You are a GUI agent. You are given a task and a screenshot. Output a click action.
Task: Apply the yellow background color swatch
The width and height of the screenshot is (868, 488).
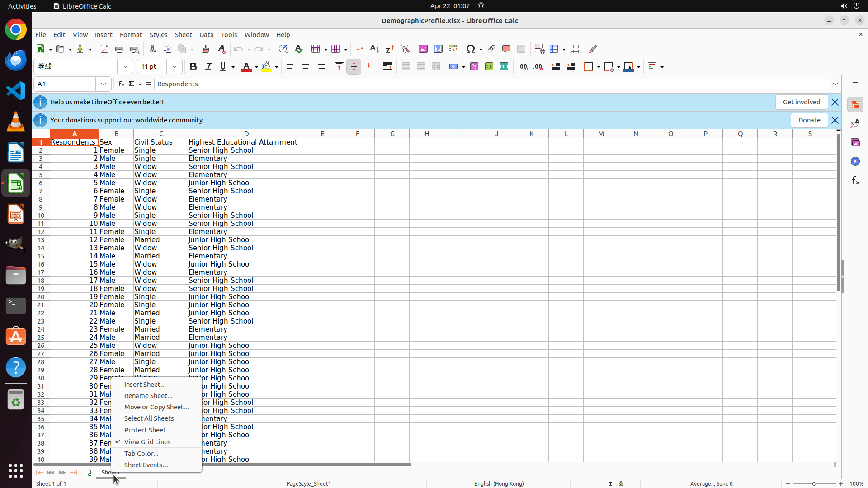pos(266,67)
